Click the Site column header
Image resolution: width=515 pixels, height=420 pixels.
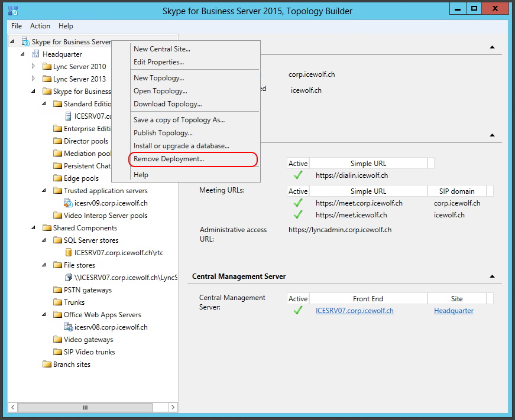point(457,298)
